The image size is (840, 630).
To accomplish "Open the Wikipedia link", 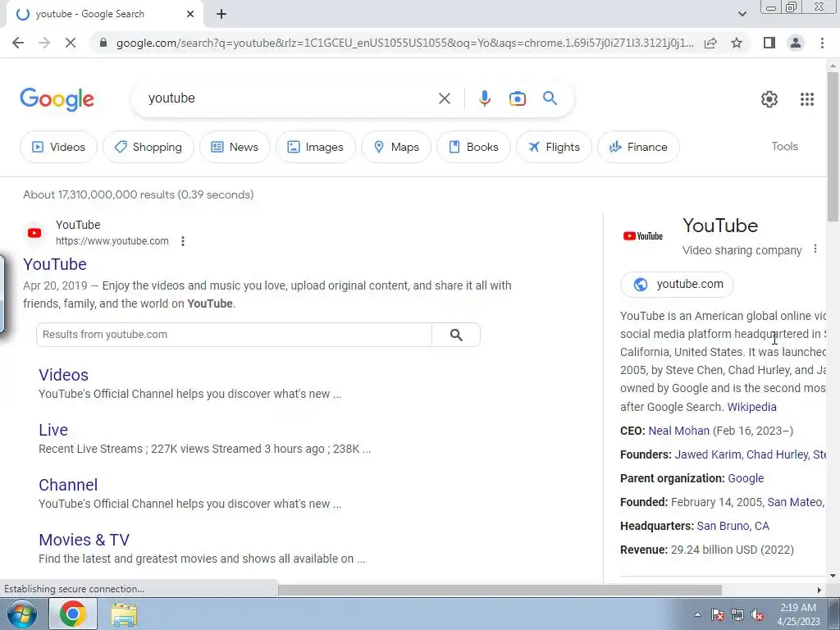I will tap(751, 407).
